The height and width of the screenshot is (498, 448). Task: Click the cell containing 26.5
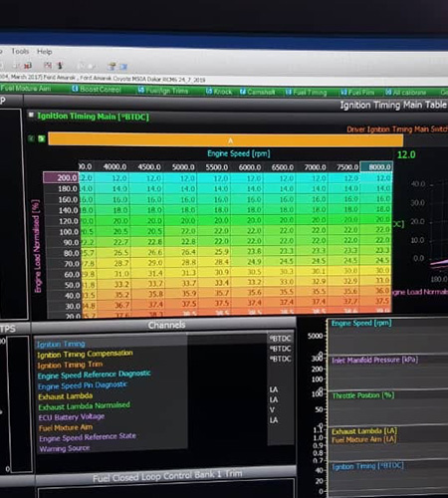pos(113,253)
